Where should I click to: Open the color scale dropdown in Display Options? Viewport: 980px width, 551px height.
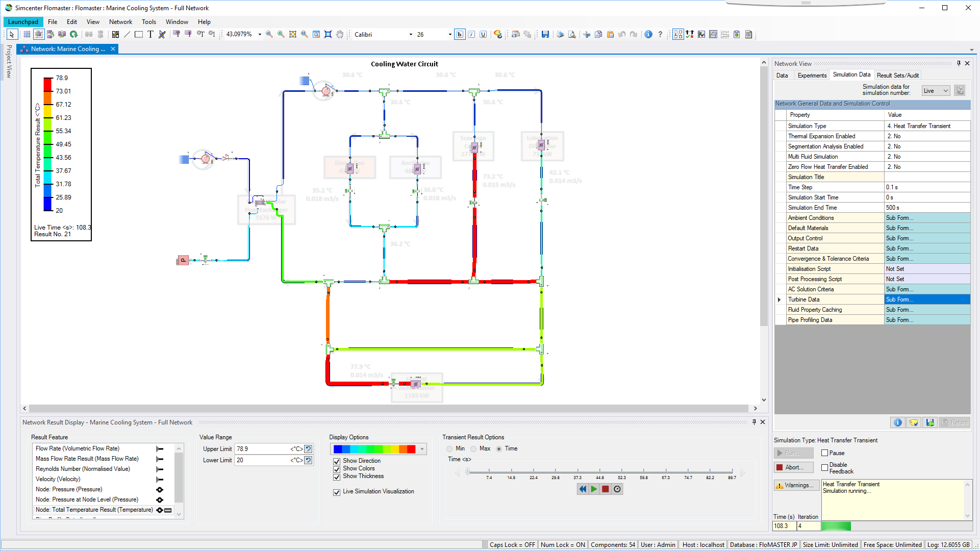422,449
